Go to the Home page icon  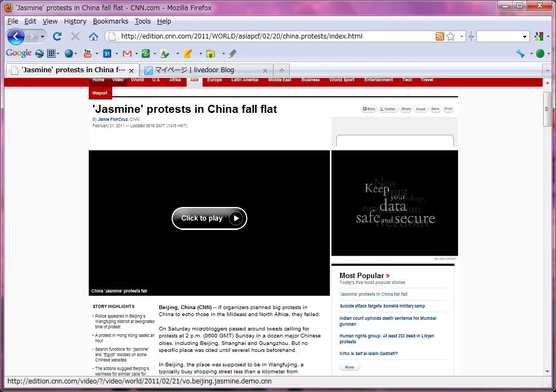[x=94, y=36]
